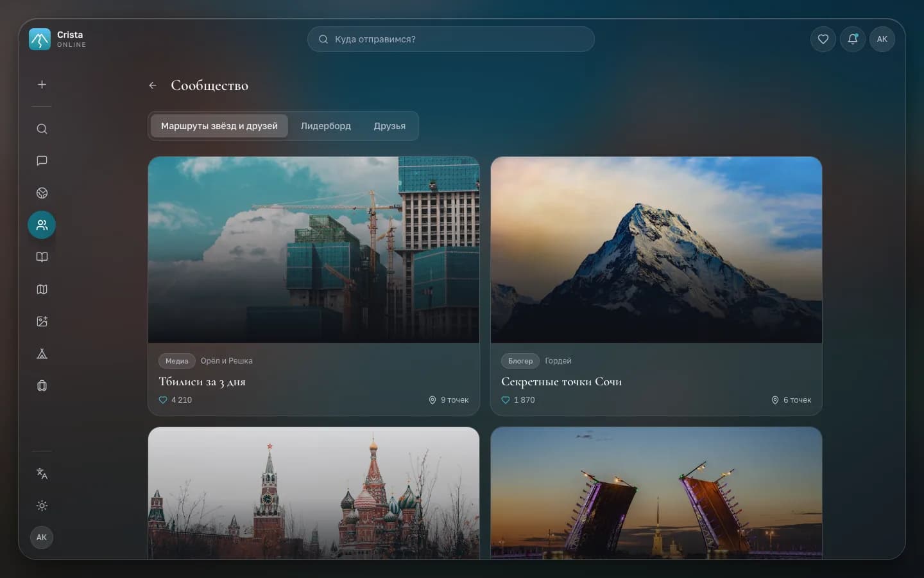The image size is (924, 578).
Task: Open the Сочи snowy mountain photo
Action: [656, 250]
